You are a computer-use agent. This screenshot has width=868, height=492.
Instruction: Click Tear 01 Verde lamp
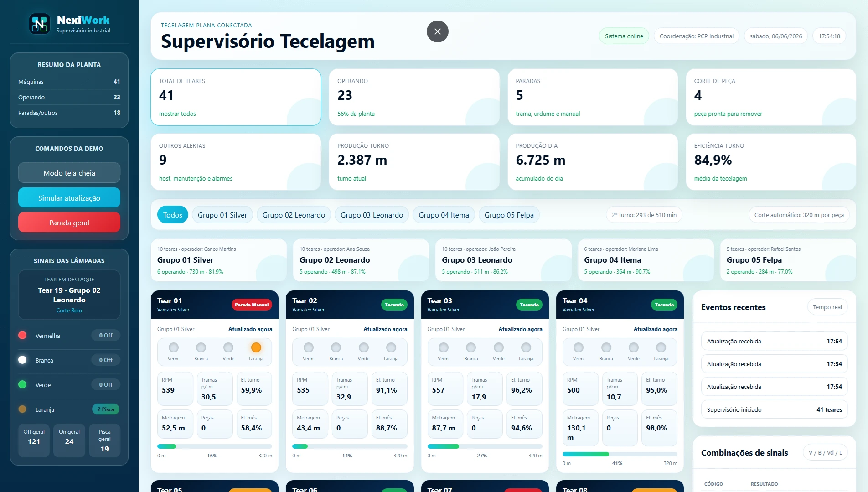(x=228, y=347)
